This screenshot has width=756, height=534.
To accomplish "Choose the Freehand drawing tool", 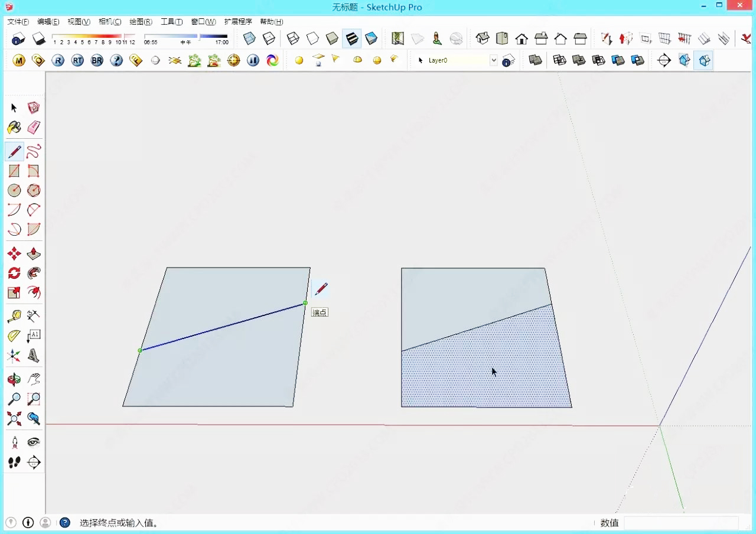I will tap(34, 152).
